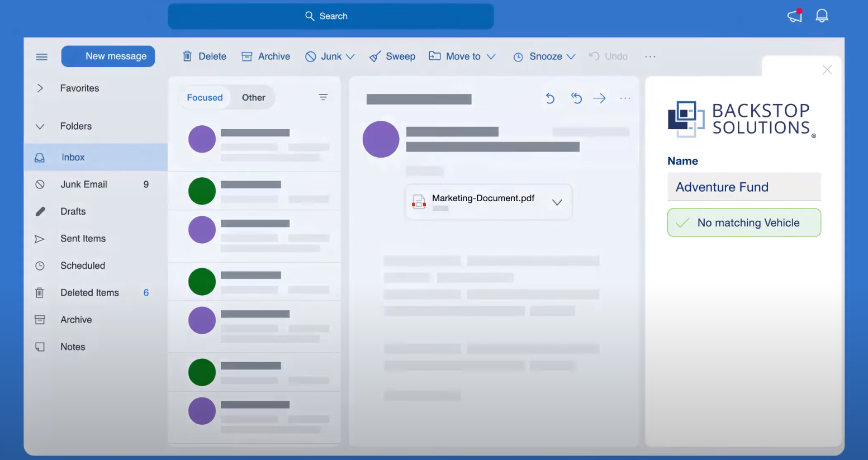This screenshot has width=868, height=460.
Task: Open the Sent Items folder
Action: click(83, 239)
